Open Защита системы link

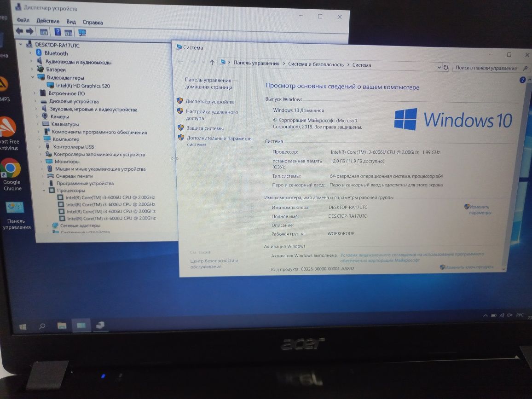205,128
